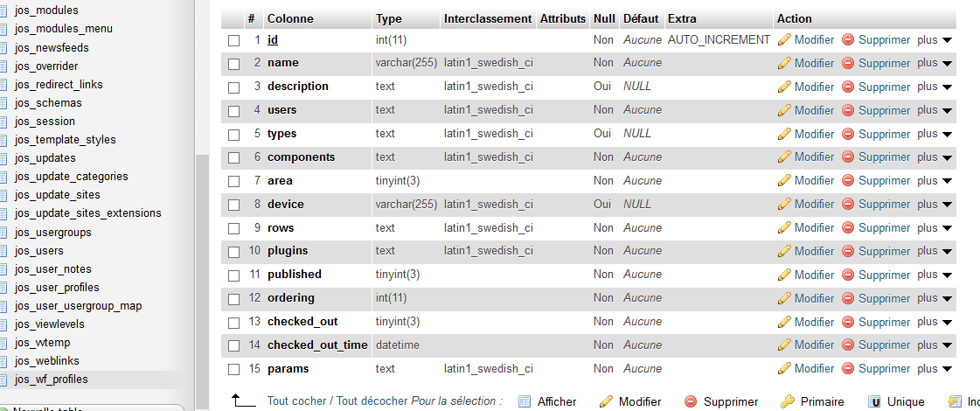Image resolution: width=980 pixels, height=411 pixels.
Task: Click the red delete icon for the rows column
Action: click(x=848, y=227)
